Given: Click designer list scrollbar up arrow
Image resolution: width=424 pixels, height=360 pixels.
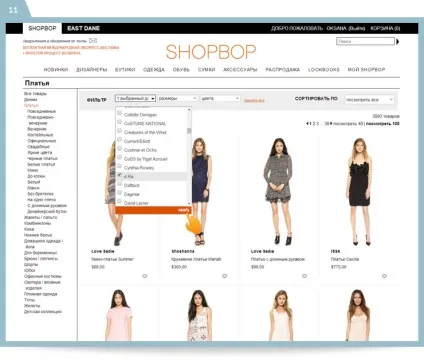Looking at the screenshot, I should click(189, 109).
